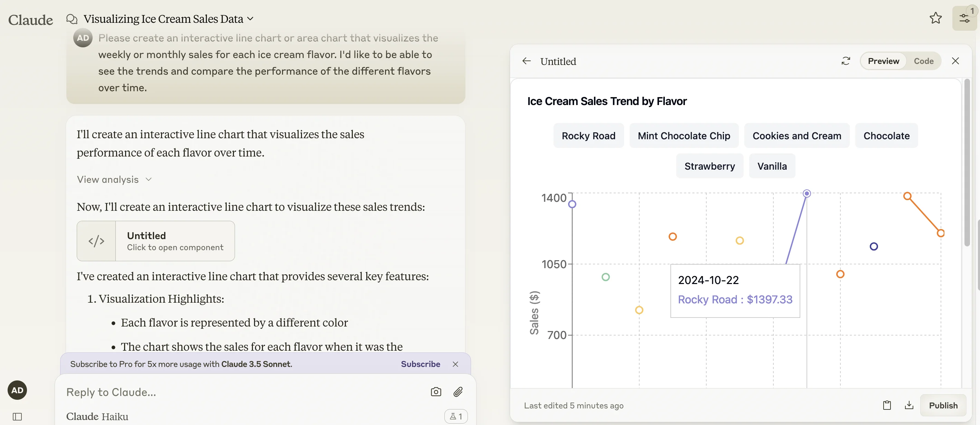Image resolution: width=980 pixels, height=425 pixels.
Task: Switch to the Preview tab
Action: tap(883, 61)
